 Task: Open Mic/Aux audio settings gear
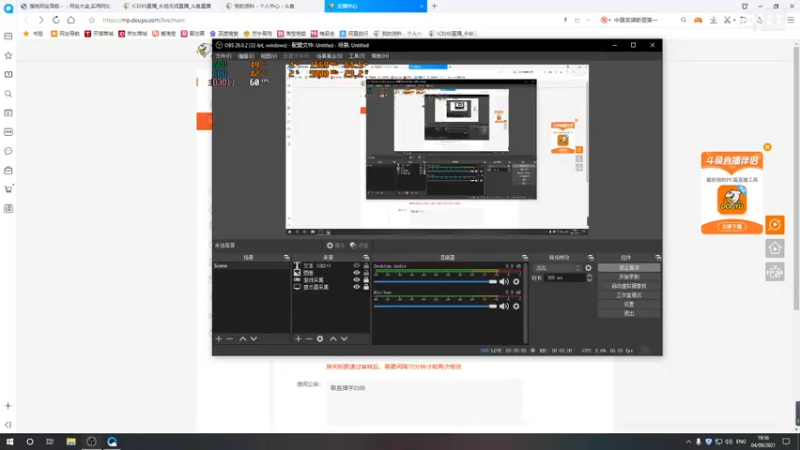coord(516,306)
